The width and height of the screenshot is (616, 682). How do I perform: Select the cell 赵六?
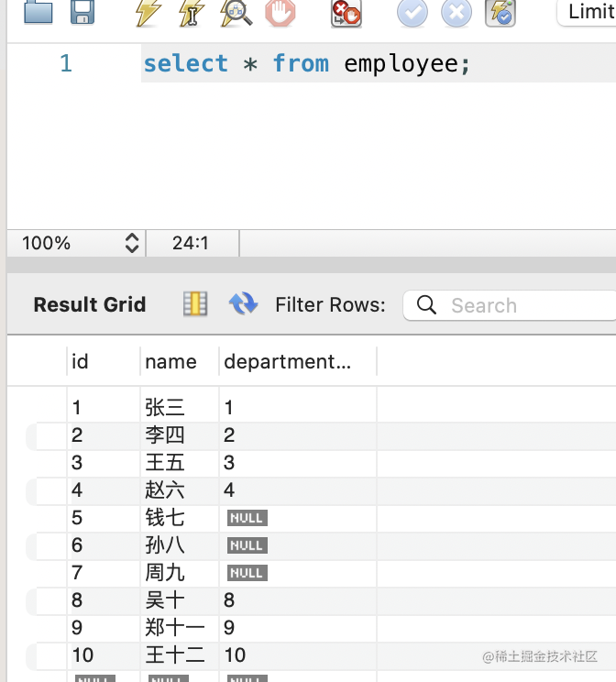[x=180, y=490]
